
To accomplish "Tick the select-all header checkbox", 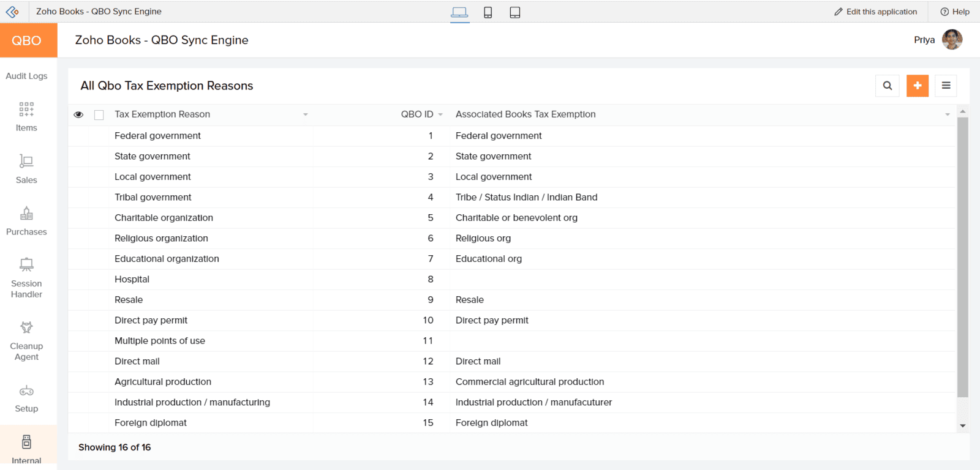I will click(x=99, y=115).
